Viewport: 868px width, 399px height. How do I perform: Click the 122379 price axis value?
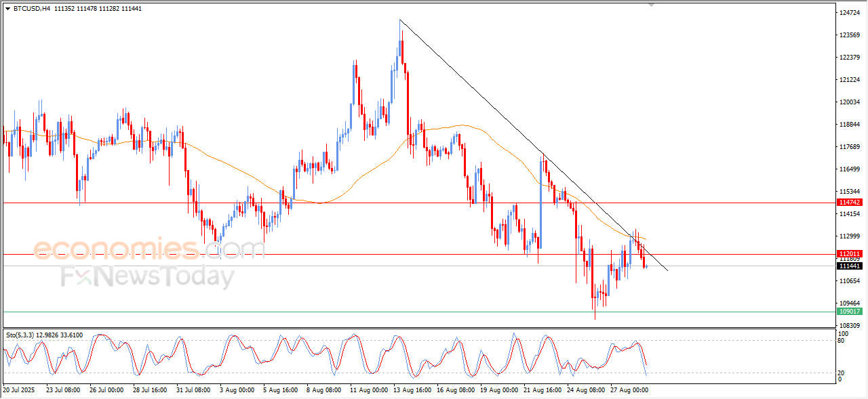[x=850, y=58]
